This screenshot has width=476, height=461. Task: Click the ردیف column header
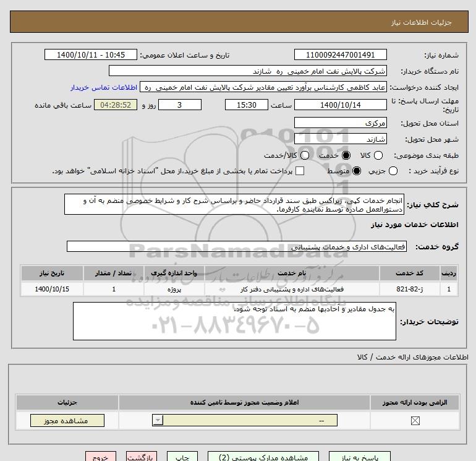(x=449, y=273)
